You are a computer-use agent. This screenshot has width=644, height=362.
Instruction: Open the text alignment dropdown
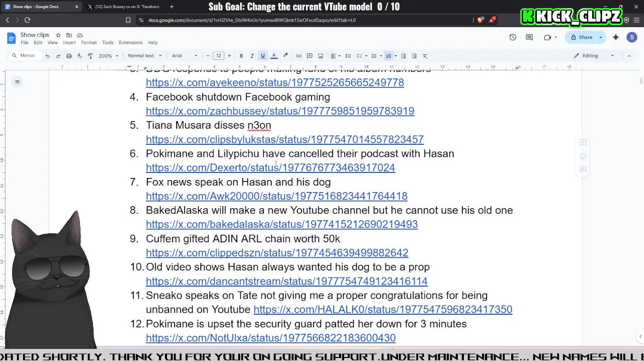(x=335, y=56)
